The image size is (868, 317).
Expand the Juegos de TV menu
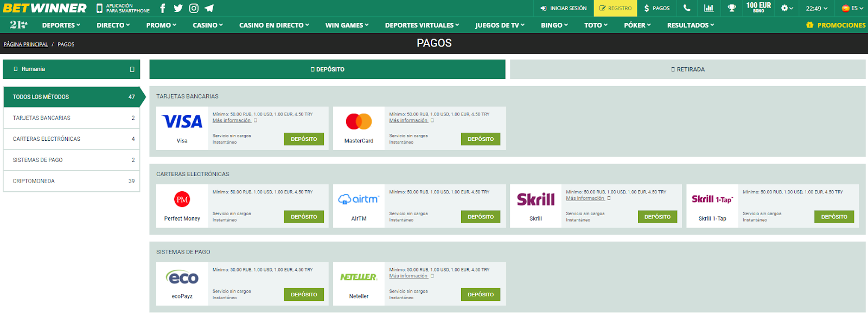click(500, 25)
